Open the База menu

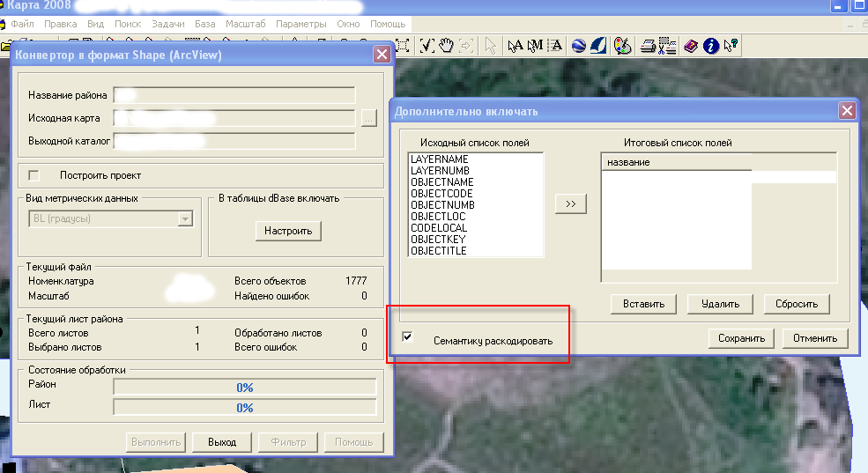click(x=204, y=24)
